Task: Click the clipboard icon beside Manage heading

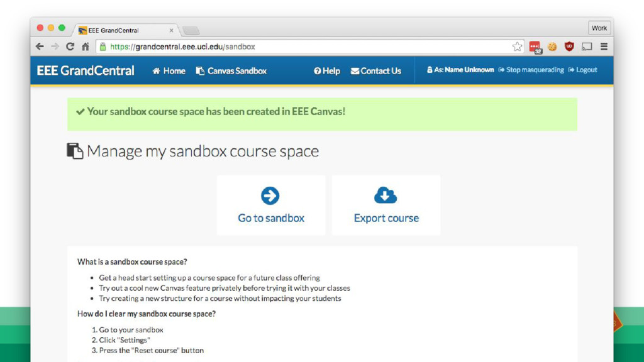Action: tap(75, 151)
